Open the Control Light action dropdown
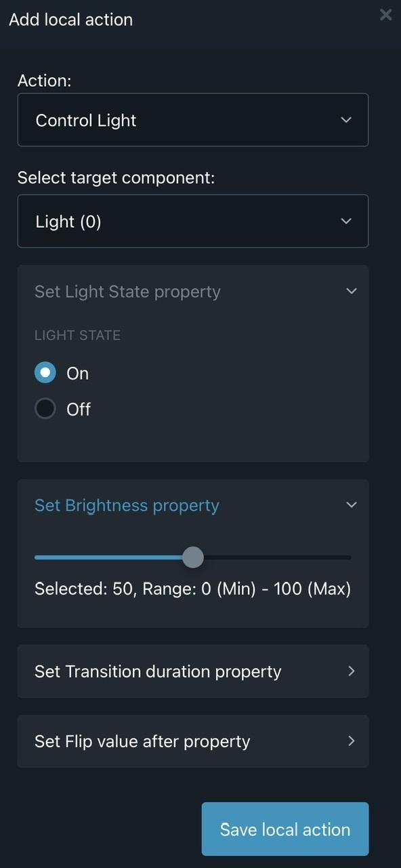Viewport: 401px width, 868px height. (193, 119)
